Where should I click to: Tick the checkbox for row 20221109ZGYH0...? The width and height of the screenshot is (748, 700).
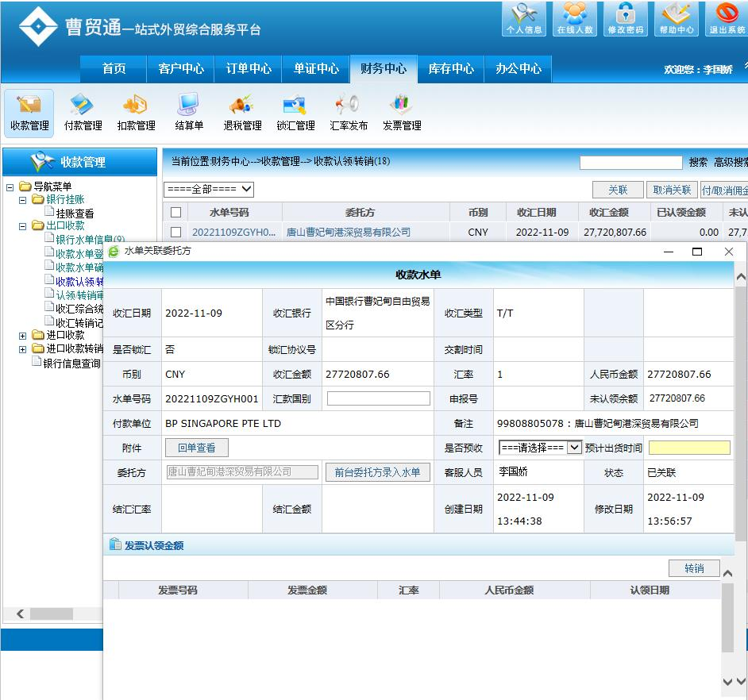[175, 233]
